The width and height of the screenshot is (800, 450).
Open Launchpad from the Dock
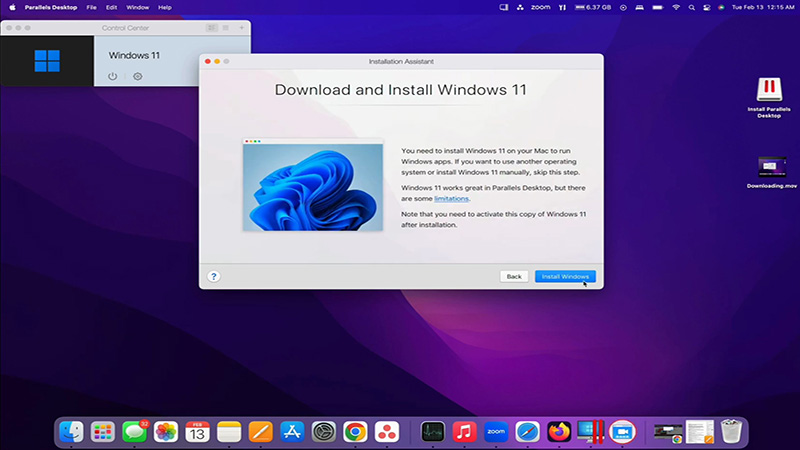[103, 432]
